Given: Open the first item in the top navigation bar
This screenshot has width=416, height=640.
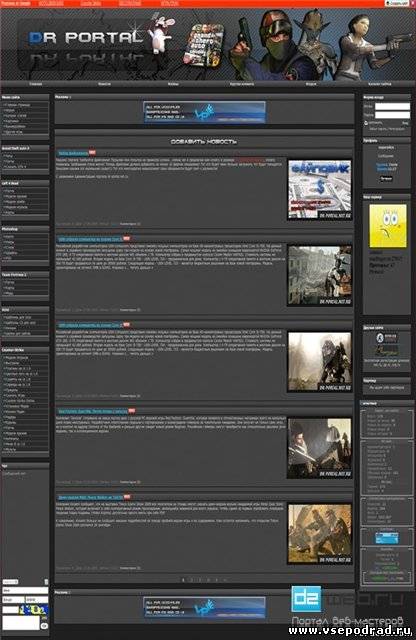Looking at the screenshot, I should point(36,84).
